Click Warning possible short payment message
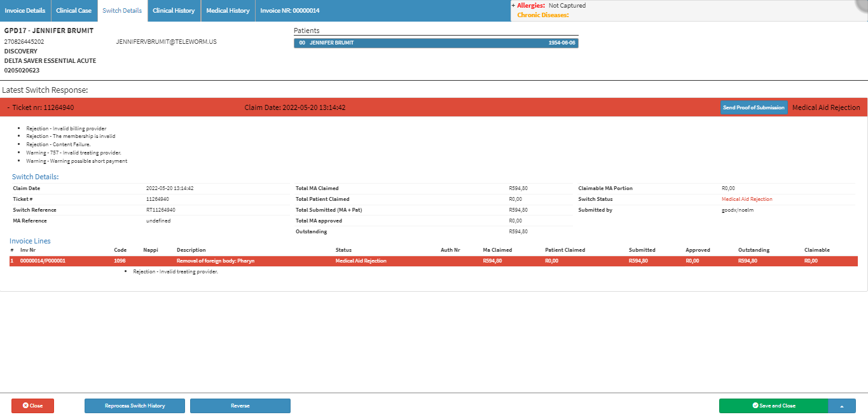Screen dimensions: 868x417 pos(76,161)
